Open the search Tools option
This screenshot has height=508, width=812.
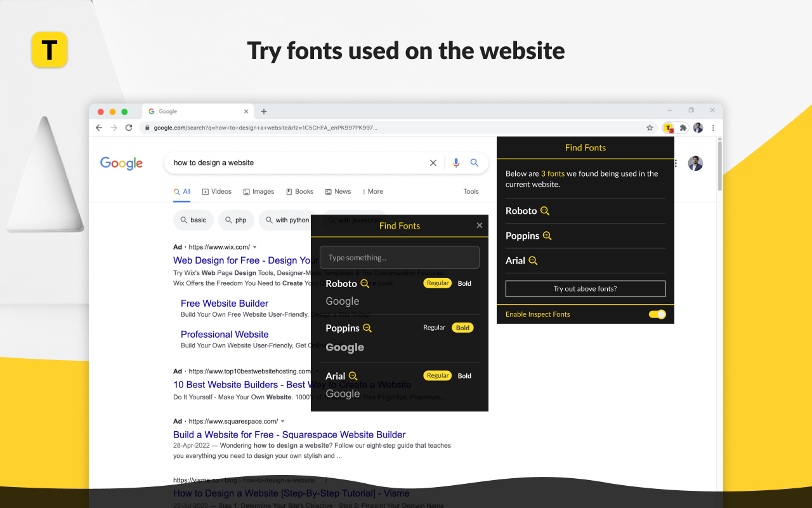coord(471,192)
